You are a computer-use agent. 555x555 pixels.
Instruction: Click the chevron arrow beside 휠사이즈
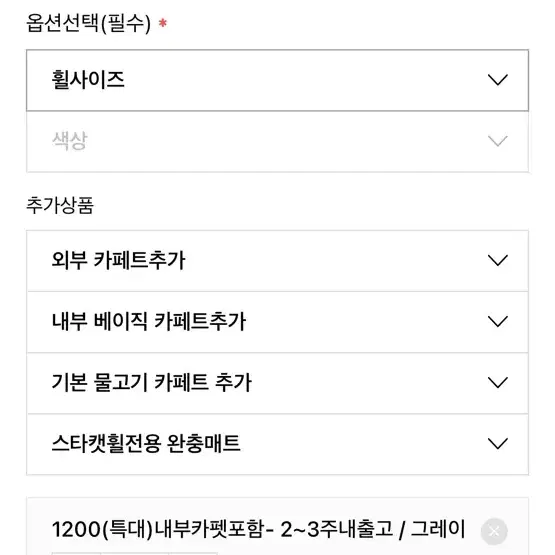click(497, 80)
